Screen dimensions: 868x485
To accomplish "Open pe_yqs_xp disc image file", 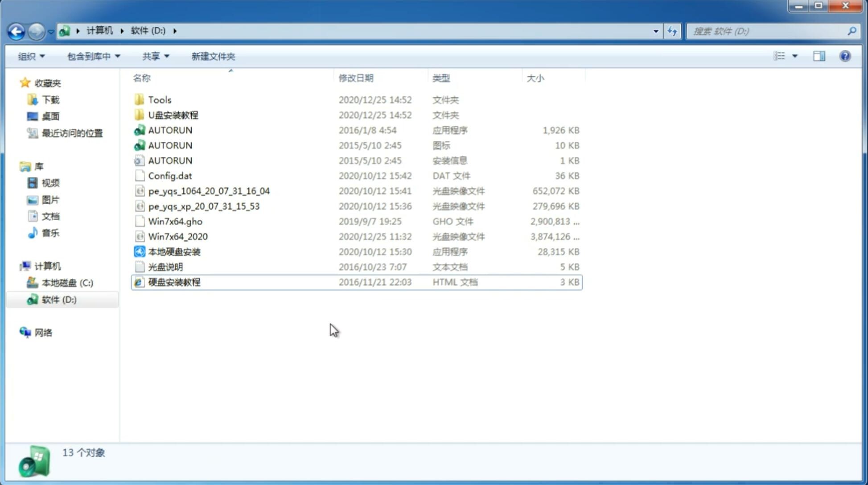I will point(204,206).
